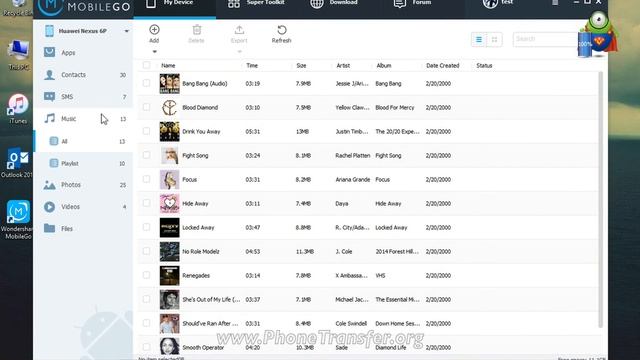
Task: Click the Should've Ran After album thumbnail
Action: [x=169, y=323]
